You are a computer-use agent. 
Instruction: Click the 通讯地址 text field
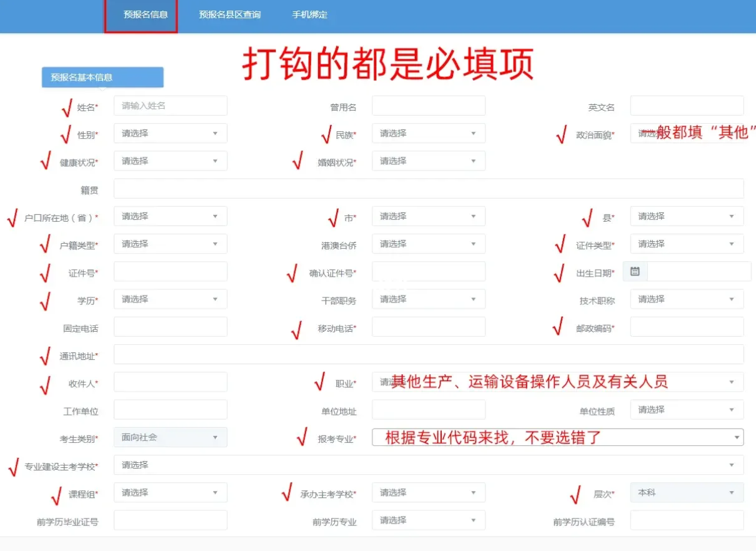(428, 355)
